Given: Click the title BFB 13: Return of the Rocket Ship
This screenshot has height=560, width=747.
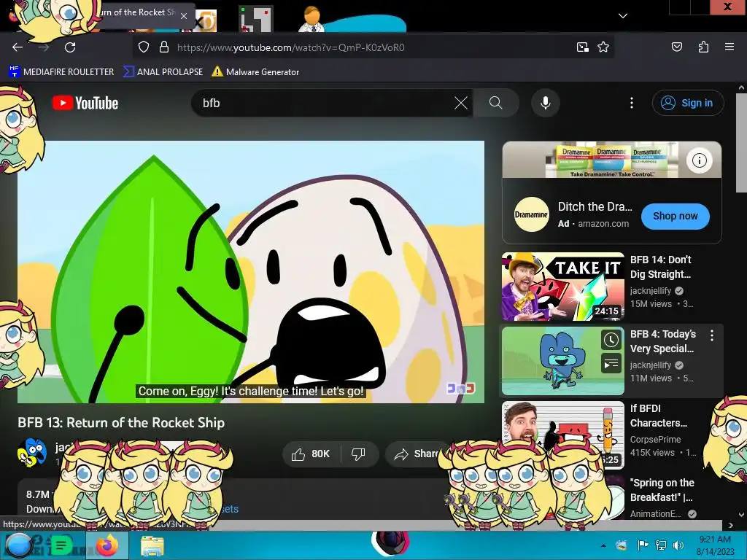Looking at the screenshot, I should click(121, 423).
